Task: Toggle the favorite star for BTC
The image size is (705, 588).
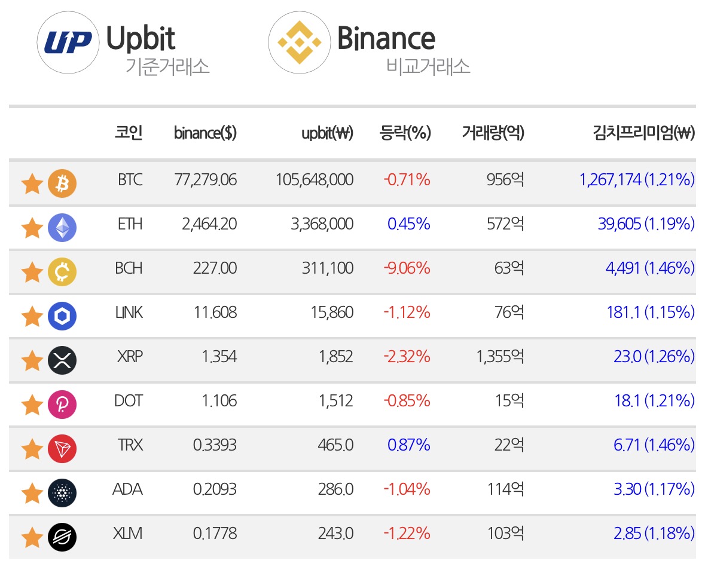Action: (x=32, y=183)
